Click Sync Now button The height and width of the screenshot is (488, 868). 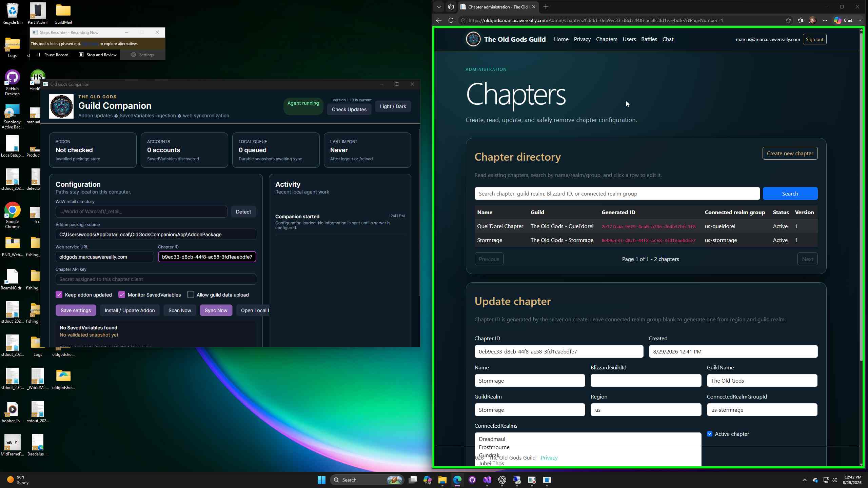tap(216, 310)
